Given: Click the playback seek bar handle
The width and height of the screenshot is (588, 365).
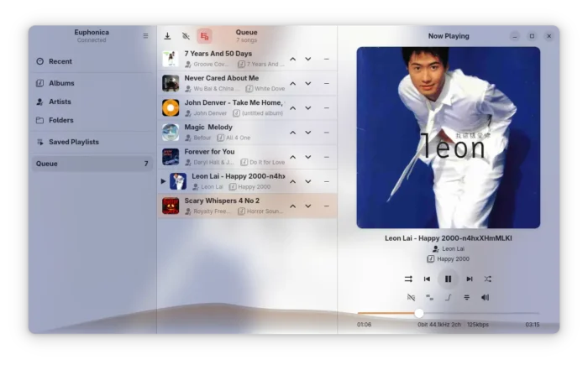Looking at the screenshot, I should click(419, 313).
